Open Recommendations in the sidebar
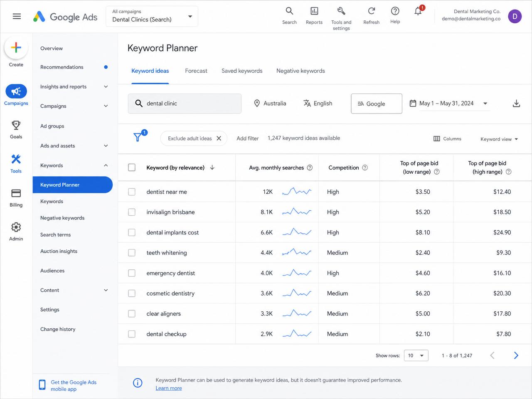 (62, 67)
